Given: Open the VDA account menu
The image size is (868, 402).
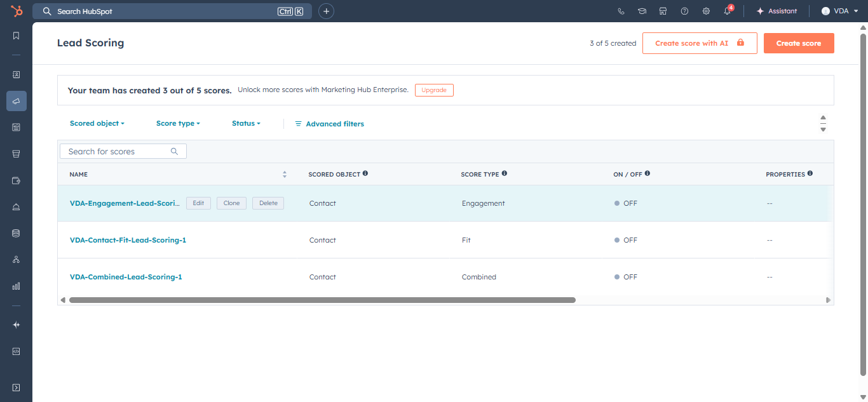Looking at the screenshot, I should (839, 11).
